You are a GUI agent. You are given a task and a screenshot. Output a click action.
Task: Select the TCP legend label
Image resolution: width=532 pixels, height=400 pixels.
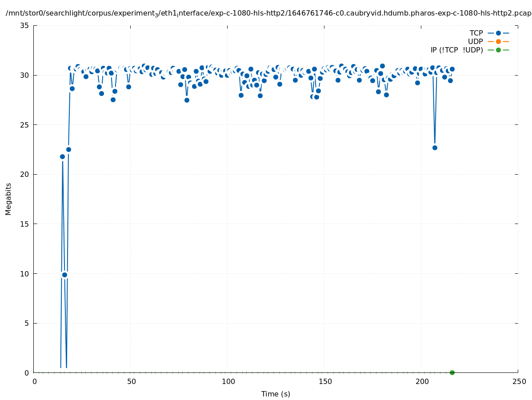(x=476, y=33)
